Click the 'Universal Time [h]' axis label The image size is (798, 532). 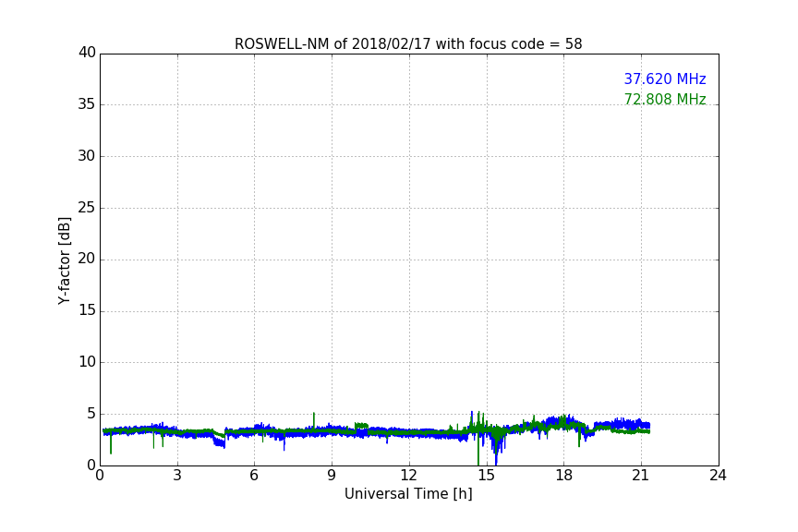[408, 494]
